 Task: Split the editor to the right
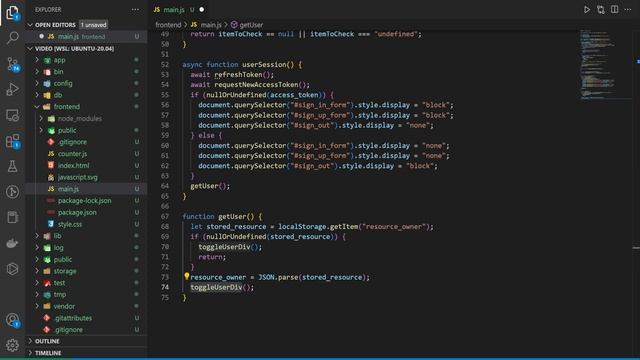click(614, 9)
